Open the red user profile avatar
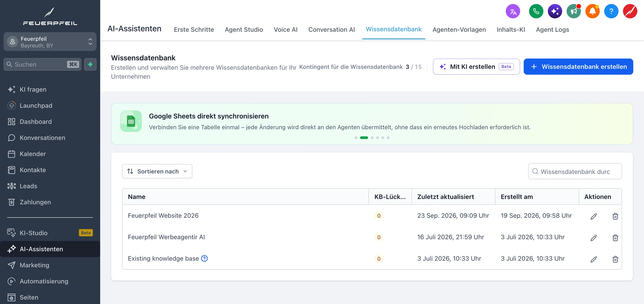644x304 pixels. 630,11
